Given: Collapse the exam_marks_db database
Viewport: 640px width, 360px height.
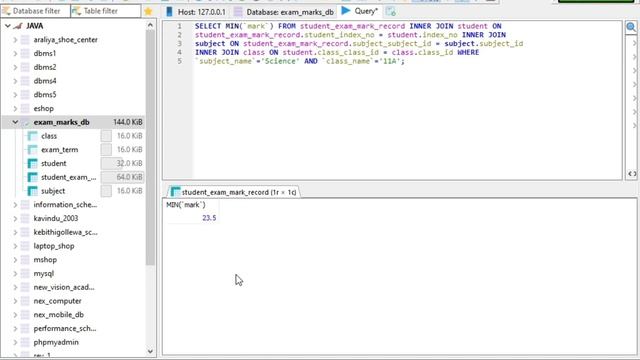Looking at the screenshot, I should pos(15,122).
